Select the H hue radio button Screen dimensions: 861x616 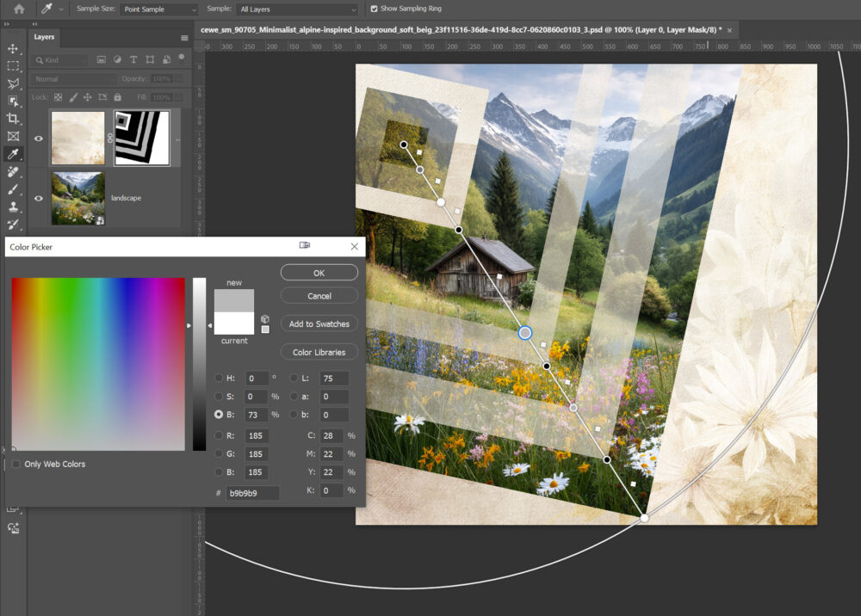tap(219, 378)
